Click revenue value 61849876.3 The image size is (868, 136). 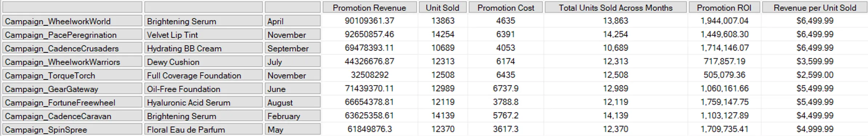click(x=369, y=129)
